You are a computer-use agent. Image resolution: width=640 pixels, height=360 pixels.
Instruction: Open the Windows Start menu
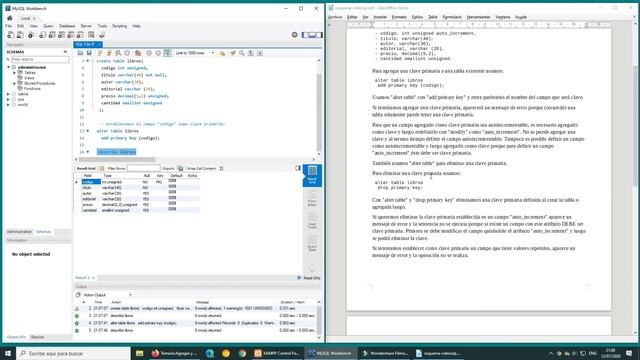coord(8,353)
